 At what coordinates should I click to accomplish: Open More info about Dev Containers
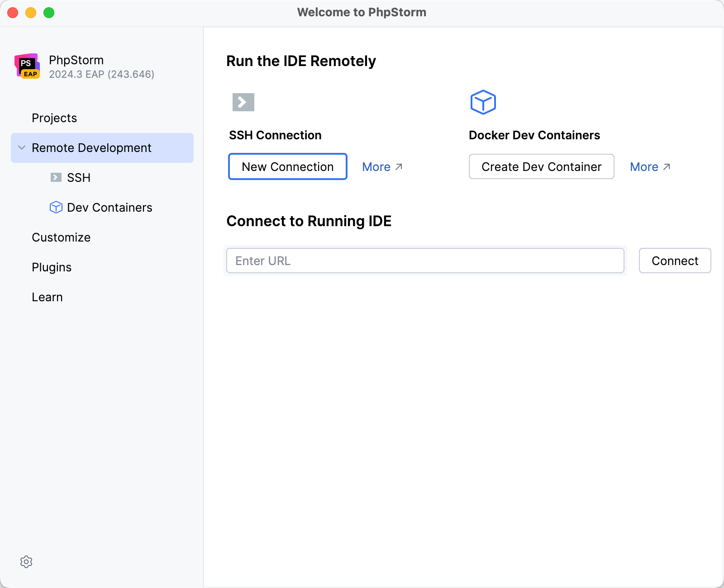point(644,166)
